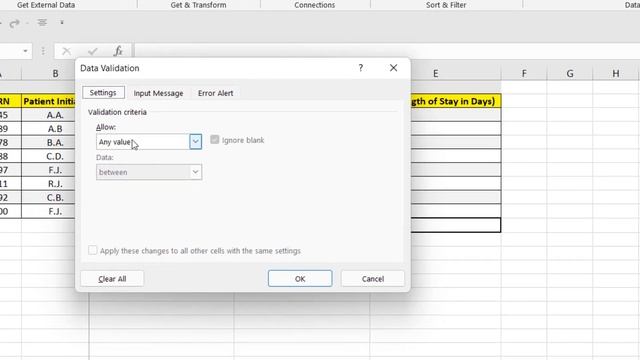The image size is (640, 360).
Task: Select column G header
Action: click(x=570, y=73)
